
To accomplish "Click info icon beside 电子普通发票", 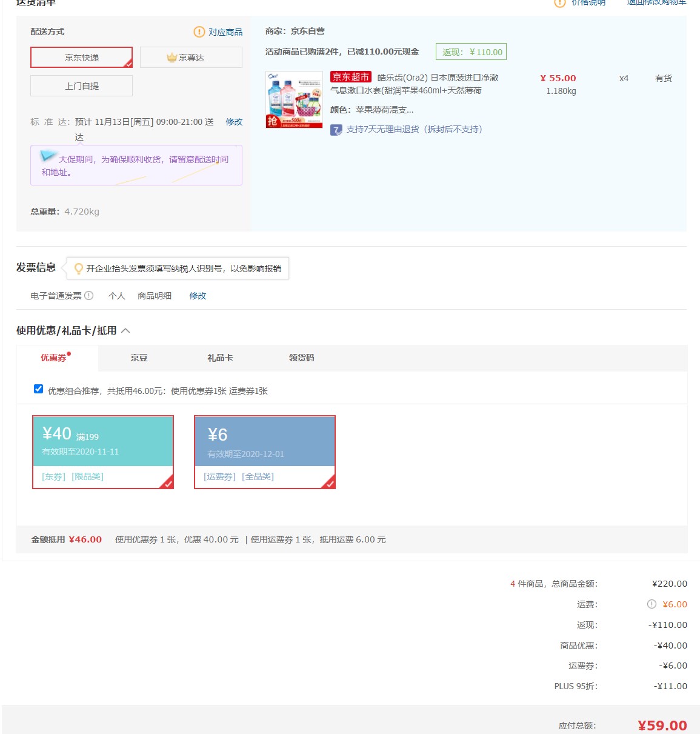I will point(89,296).
